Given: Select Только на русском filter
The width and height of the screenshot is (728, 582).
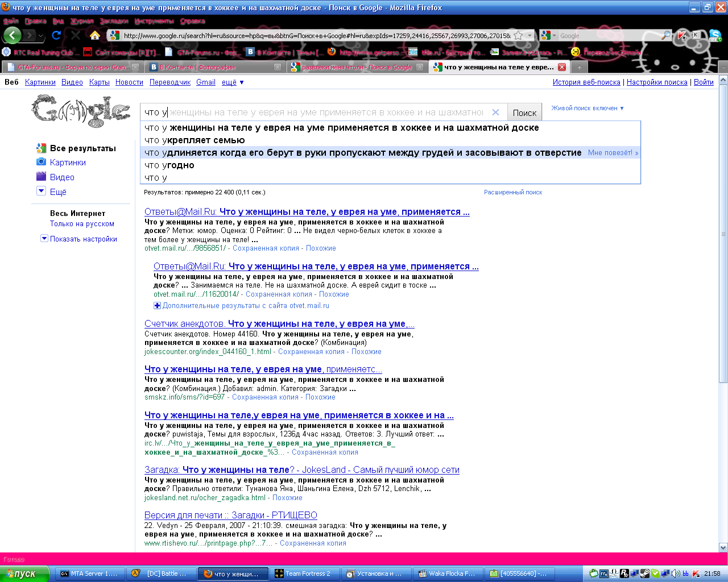Looking at the screenshot, I should pyautogui.click(x=82, y=224).
